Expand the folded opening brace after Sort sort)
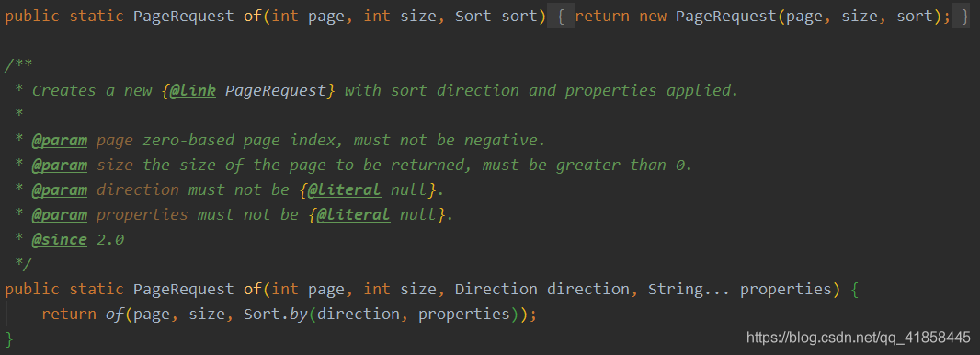 pyautogui.click(x=561, y=16)
